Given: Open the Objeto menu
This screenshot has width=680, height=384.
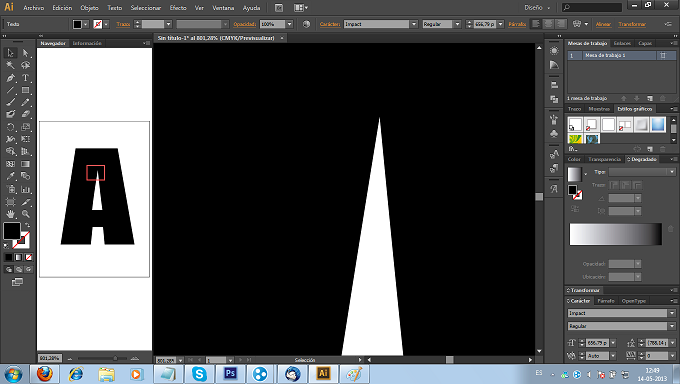Looking at the screenshot, I should coord(89,8).
